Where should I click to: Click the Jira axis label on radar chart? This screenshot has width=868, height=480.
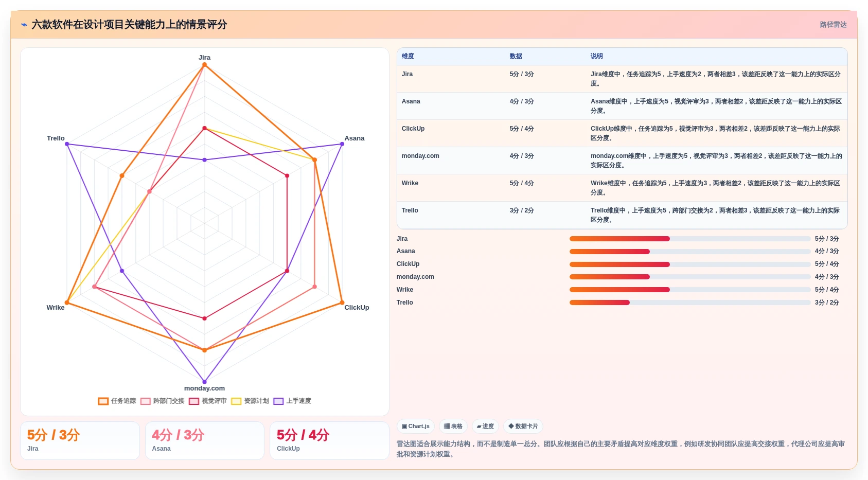(204, 57)
